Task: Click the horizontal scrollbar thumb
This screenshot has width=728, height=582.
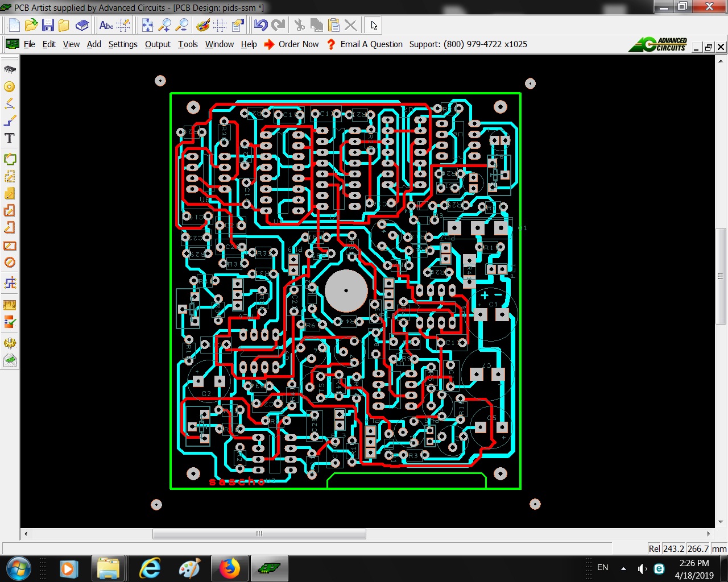Action: pos(259,534)
